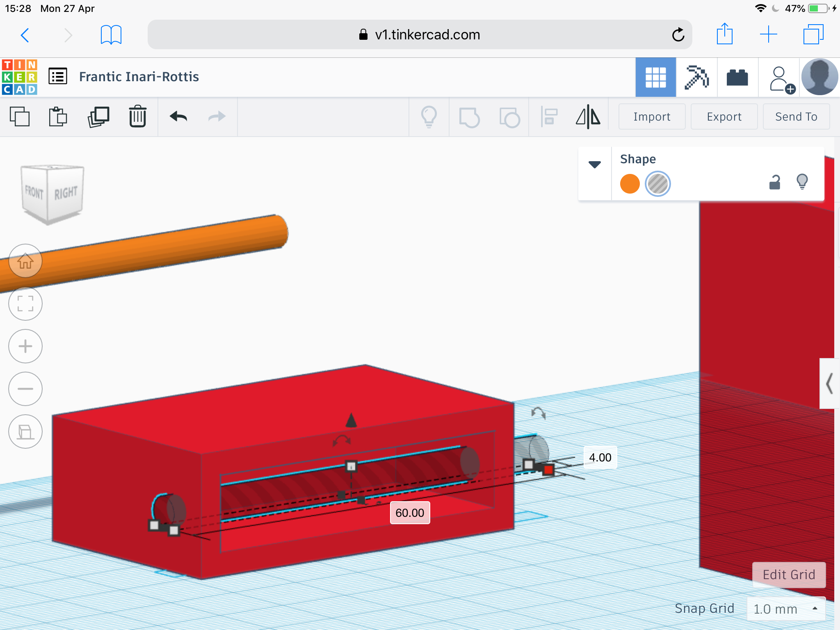Viewport: 840px width, 630px height.
Task: Open the designs list menu icon
Action: tap(58, 76)
